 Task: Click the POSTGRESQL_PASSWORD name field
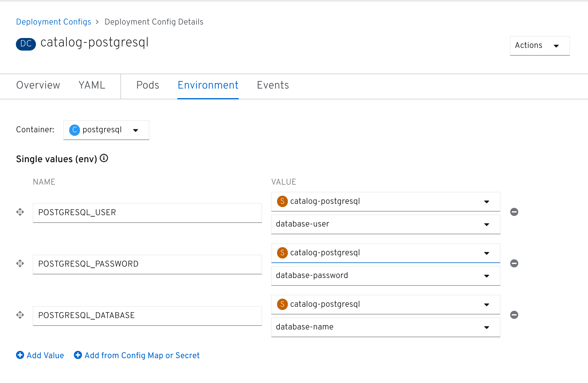[x=147, y=264]
